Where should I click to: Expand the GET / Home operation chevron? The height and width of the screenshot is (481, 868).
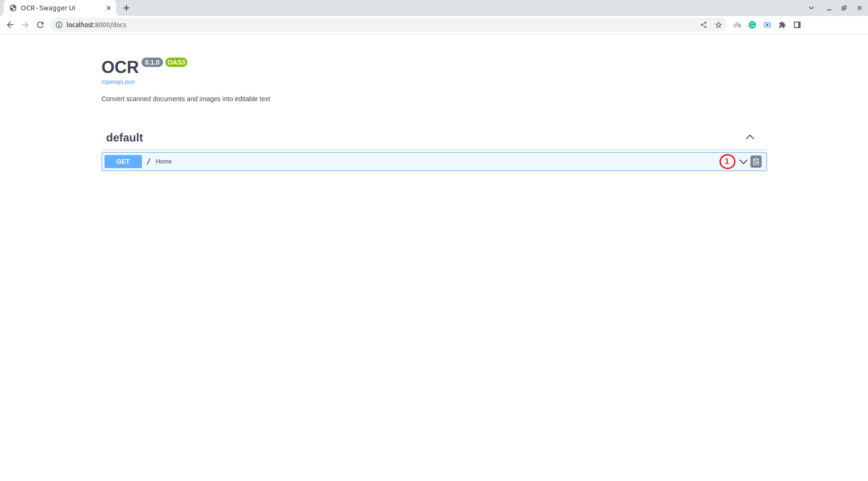(x=743, y=162)
